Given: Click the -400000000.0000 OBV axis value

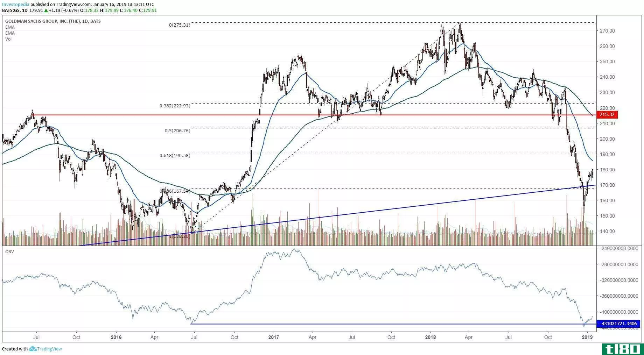Looking at the screenshot, I should pos(619,312).
